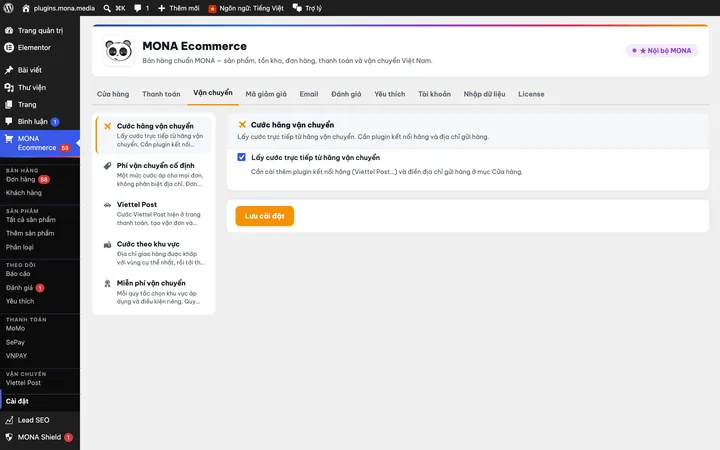Click the Nội bộ MONA badge
Screen dimensions: 720x450
(x=662, y=51)
